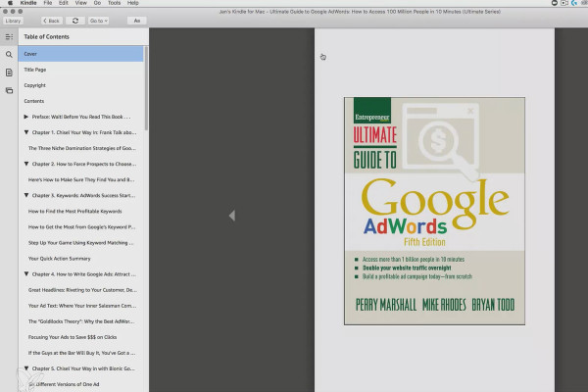Open Focusing Your Ads to Save $$$ on Clicks

(x=73, y=337)
